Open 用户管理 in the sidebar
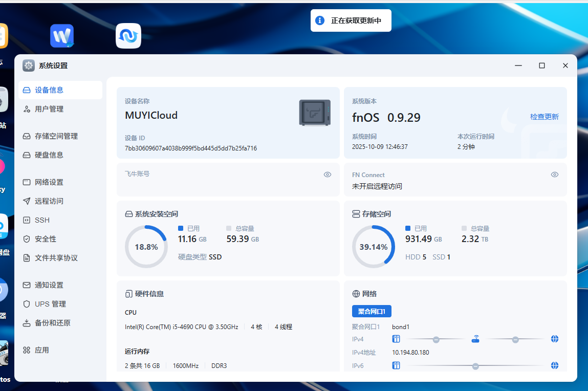The height and width of the screenshot is (391, 588). (x=49, y=109)
